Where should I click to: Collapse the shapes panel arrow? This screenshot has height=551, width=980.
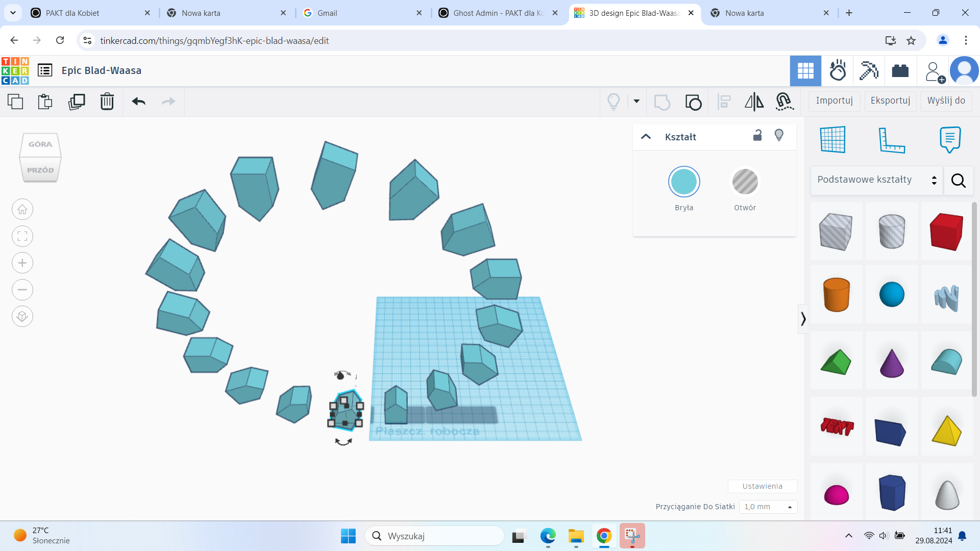[x=803, y=319]
